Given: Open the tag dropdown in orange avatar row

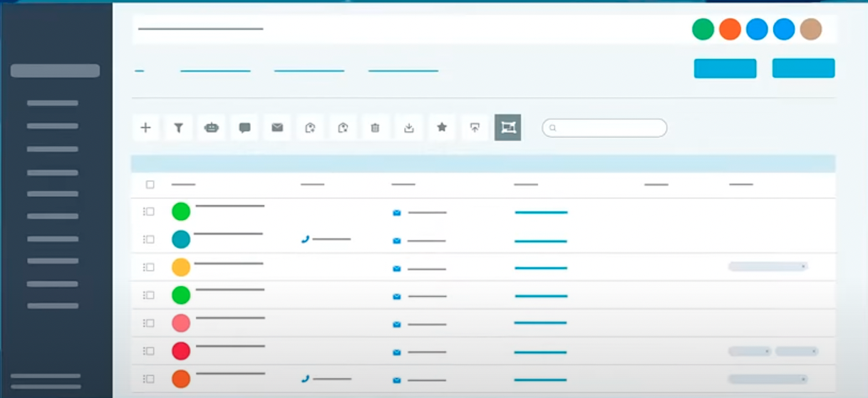Looking at the screenshot, I should point(768,379).
